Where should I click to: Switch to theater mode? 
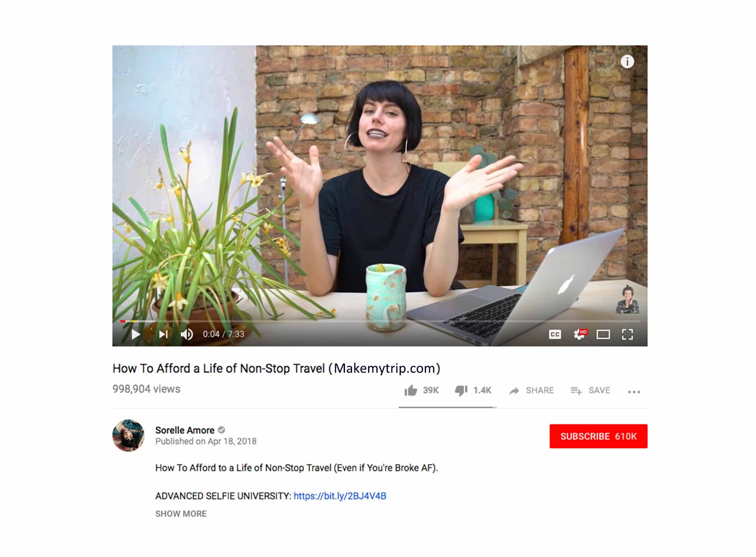603,335
